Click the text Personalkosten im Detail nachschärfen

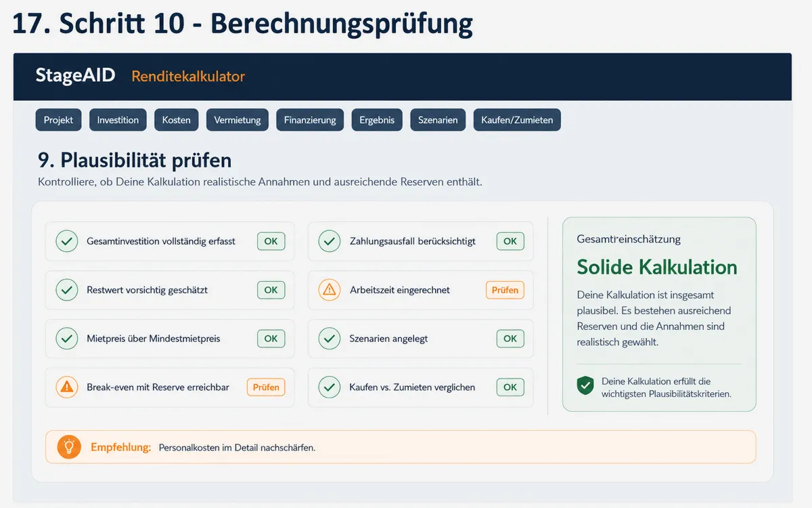237,448
